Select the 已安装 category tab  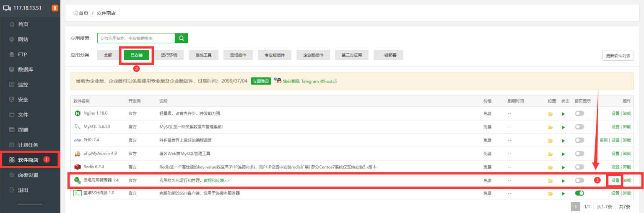[x=136, y=55]
